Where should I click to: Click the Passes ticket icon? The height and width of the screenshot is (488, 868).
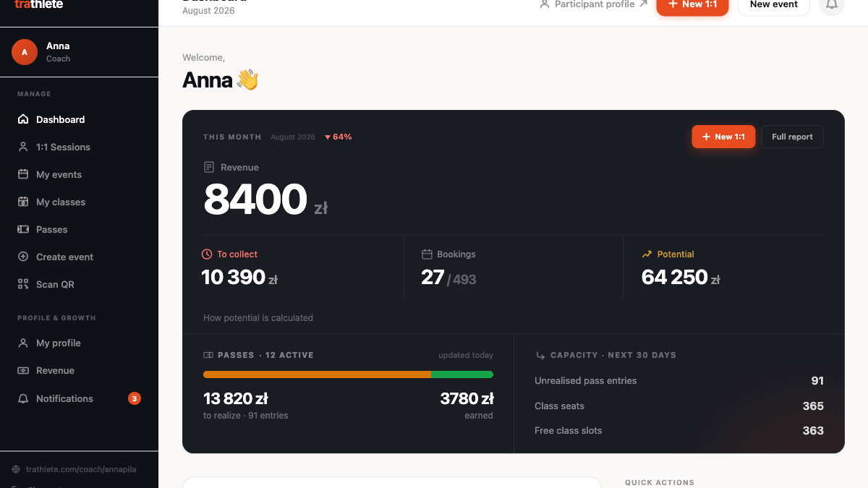pyautogui.click(x=23, y=229)
